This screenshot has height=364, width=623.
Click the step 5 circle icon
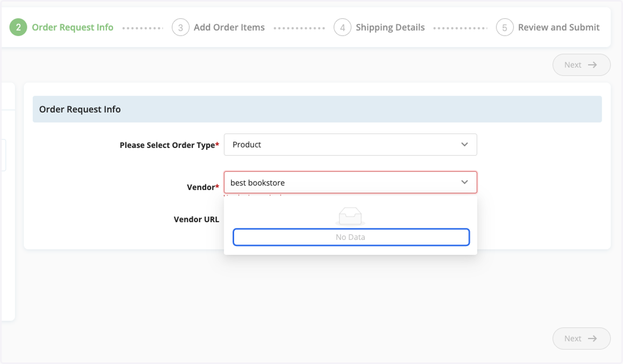pos(505,28)
